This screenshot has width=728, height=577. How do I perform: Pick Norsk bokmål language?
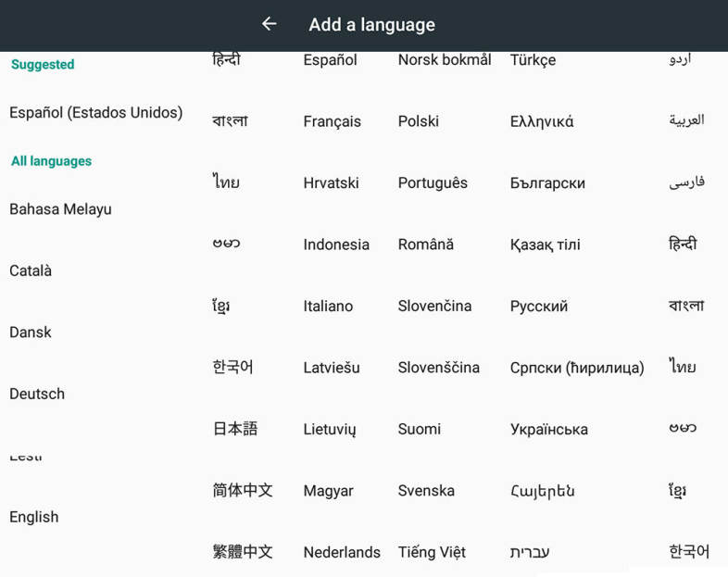(x=445, y=60)
